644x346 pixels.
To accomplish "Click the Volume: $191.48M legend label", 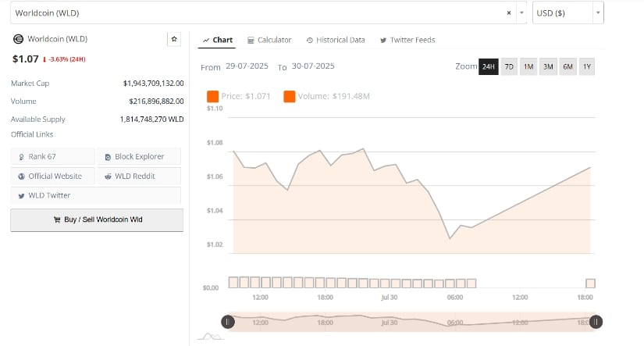I will (333, 96).
